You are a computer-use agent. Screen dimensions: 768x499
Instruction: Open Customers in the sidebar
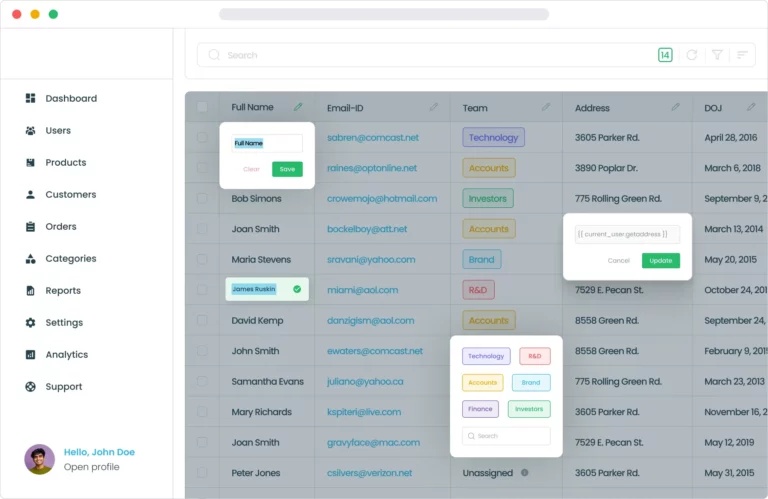point(70,195)
